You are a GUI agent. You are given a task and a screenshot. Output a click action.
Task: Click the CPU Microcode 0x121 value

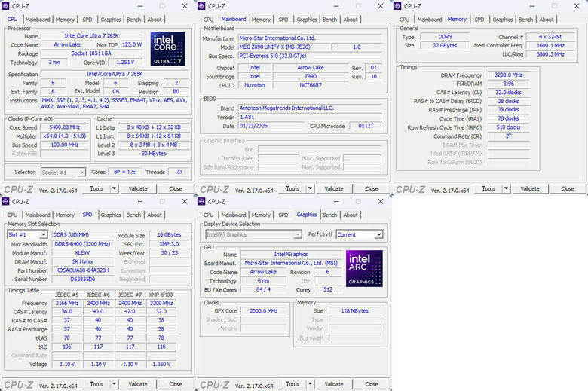(366, 126)
